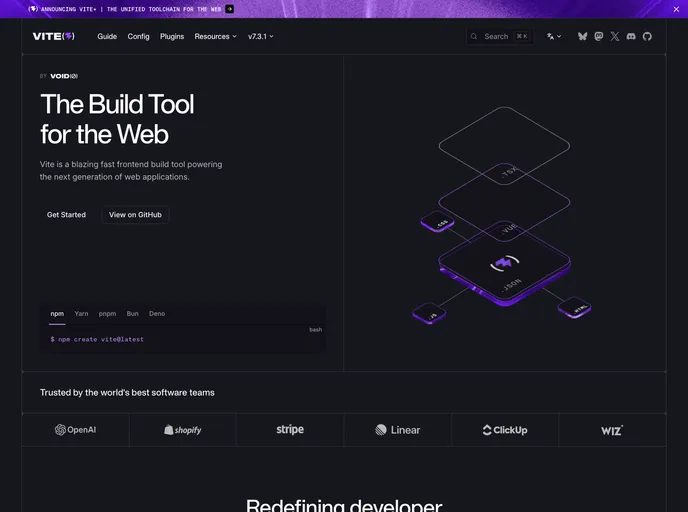This screenshot has width=688, height=512.
Task: Switch to the Yarn install tab
Action: pyautogui.click(x=81, y=314)
